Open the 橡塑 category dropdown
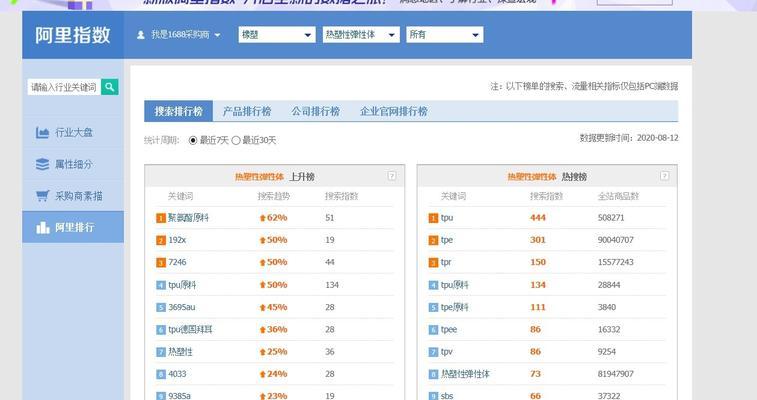757x400 pixels. coord(277,35)
